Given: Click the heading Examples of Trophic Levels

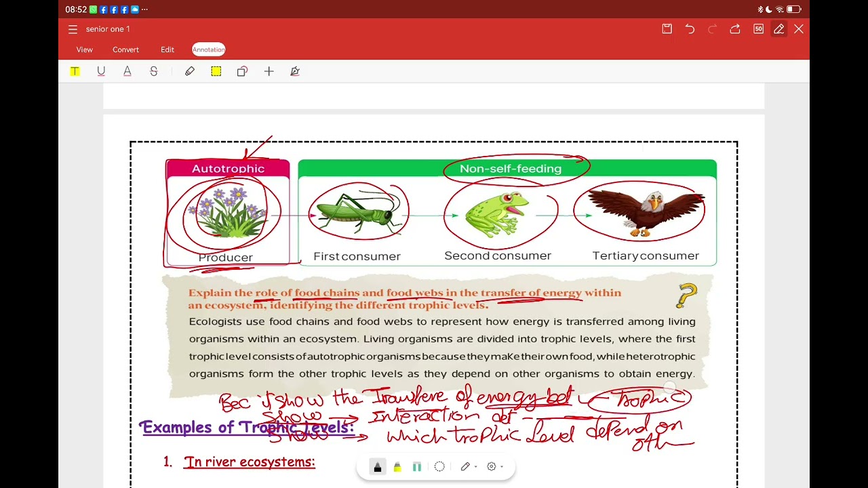Looking at the screenshot, I should (x=247, y=428).
